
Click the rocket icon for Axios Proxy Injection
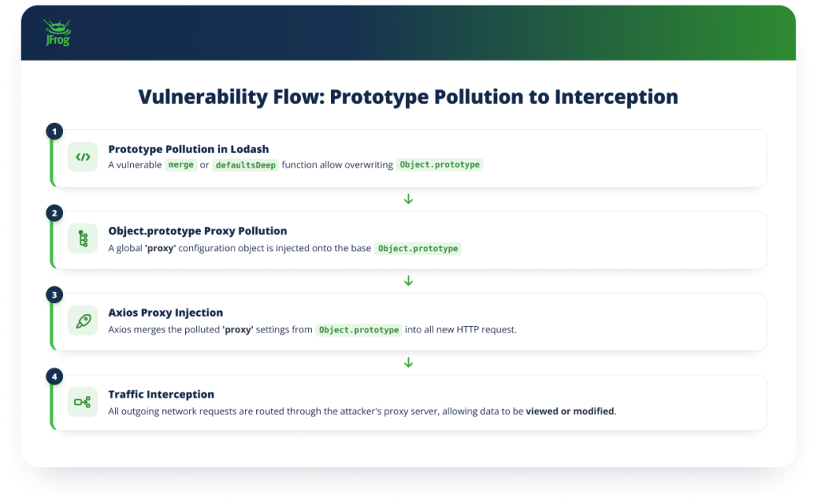[83, 321]
